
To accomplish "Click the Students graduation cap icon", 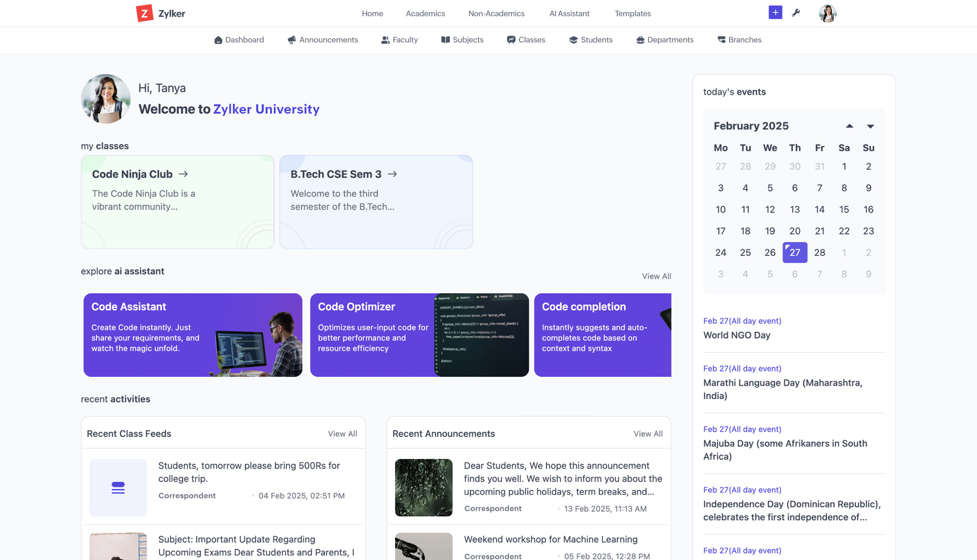I will (573, 40).
